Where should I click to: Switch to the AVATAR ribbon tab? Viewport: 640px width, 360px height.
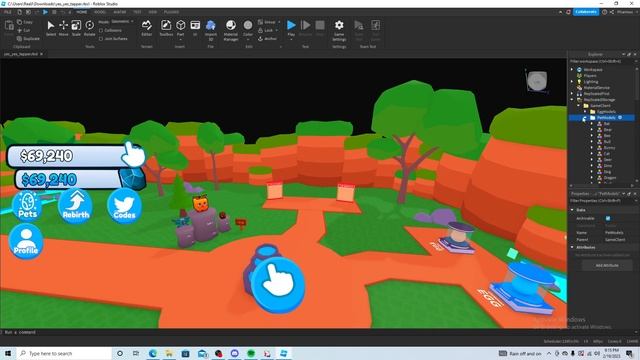[x=120, y=12]
